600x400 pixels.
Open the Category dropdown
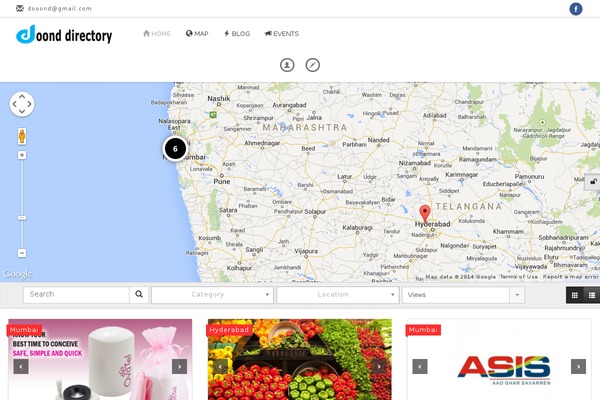pos(212,295)
